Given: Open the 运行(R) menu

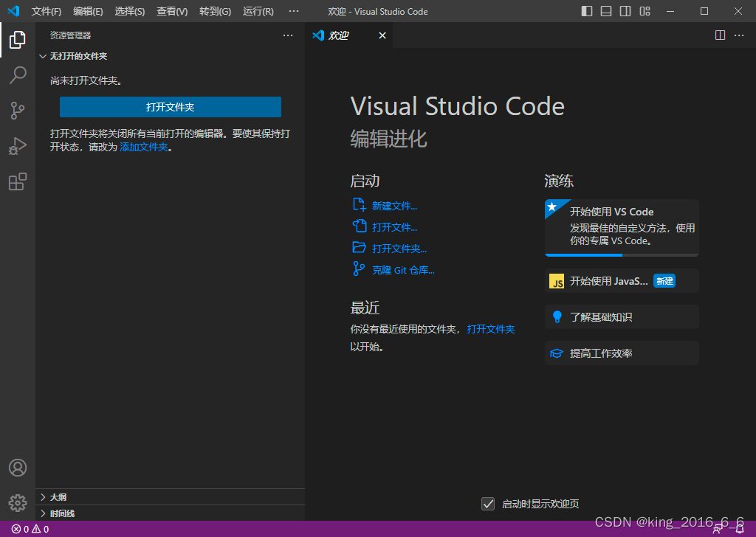Looking at the screenshot, I should 258,11.
